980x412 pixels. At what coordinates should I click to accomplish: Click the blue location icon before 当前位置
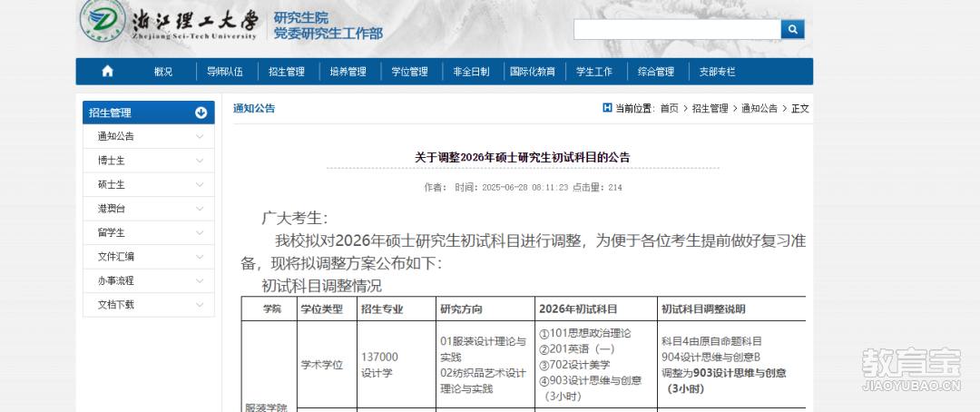[x=607, y=108]
